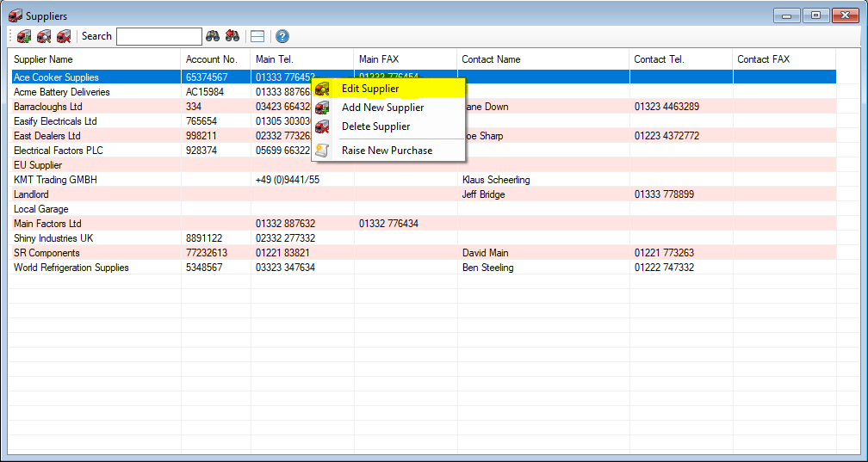The width and height of the screenshot is (868, 462).
Task: Click the Add Supplier toolbar icon
Action: pos(24,36)
